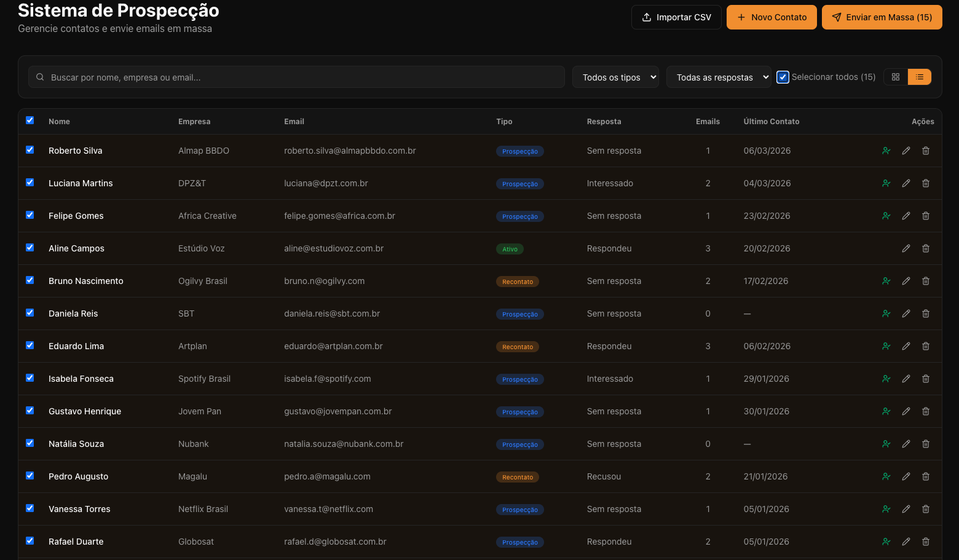The height and width of the screenshot is (560, 959).
Task: Deselect all rows via table header checkbox
Action: pos(30,120)
